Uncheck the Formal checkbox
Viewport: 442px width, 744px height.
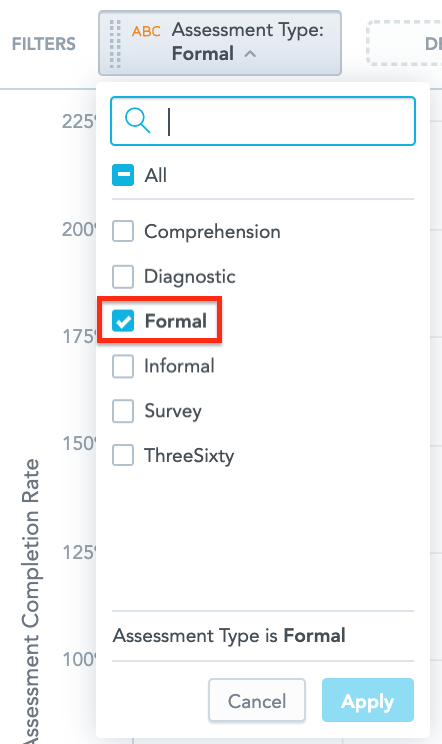(x=123, y=321)
